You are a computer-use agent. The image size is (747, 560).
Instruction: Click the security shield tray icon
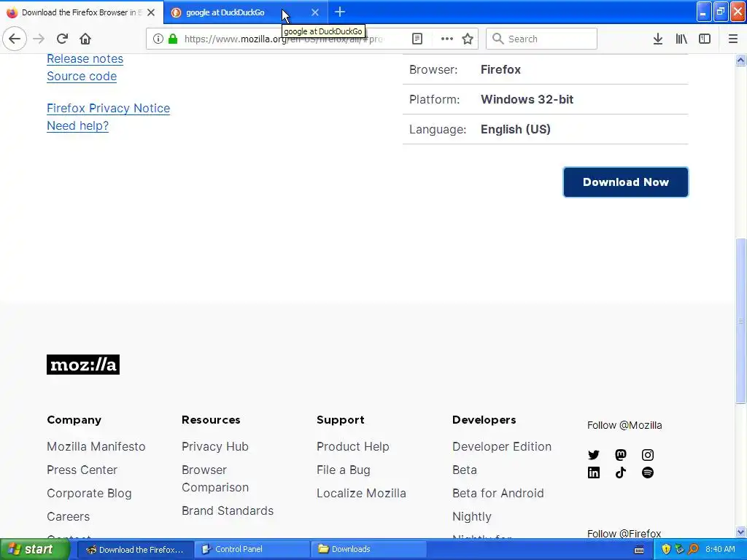[666, 549]
